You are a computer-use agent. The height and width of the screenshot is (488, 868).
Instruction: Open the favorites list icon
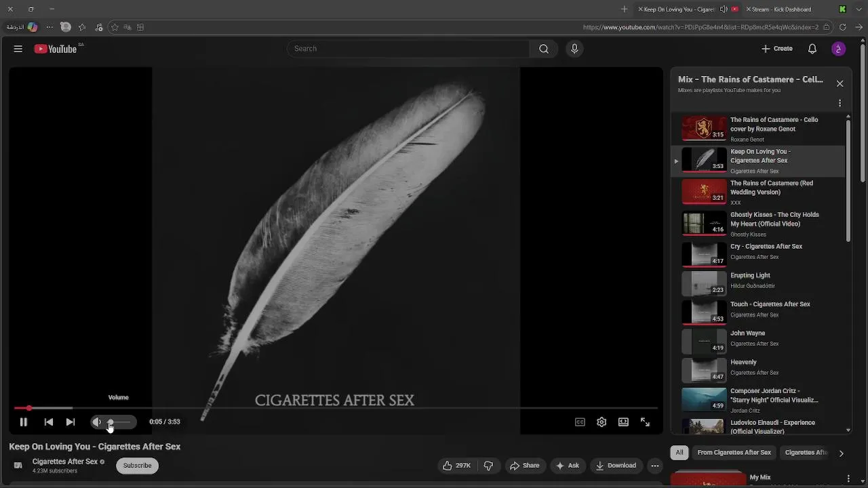pos(82,27)
